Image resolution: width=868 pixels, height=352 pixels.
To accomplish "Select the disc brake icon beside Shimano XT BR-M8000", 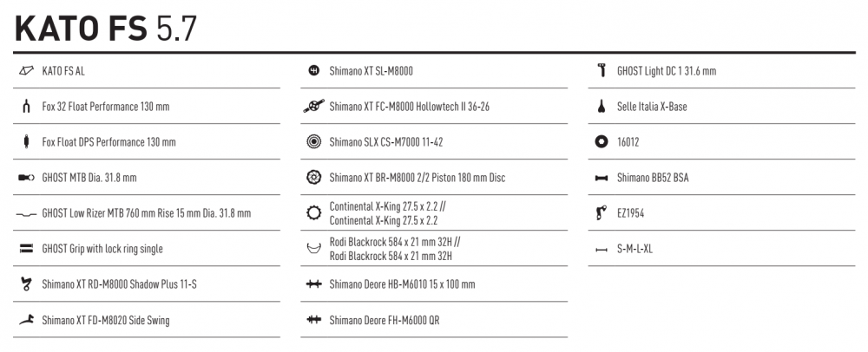I will click(314, 178).
